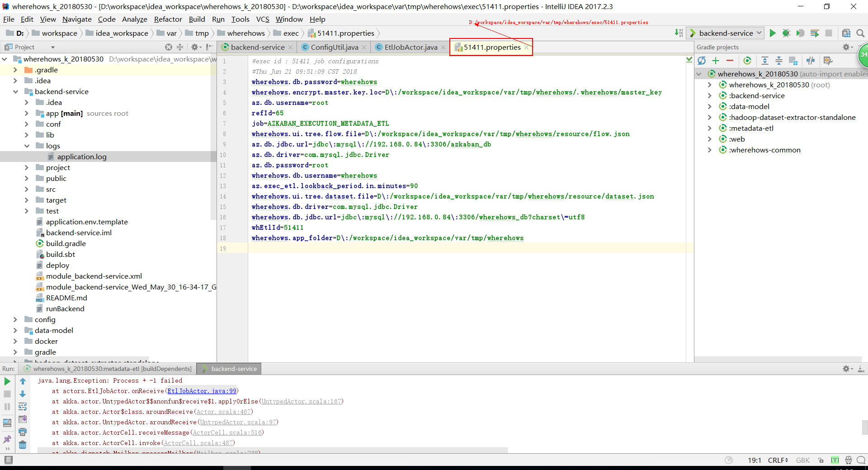The image size is (868, 470).
Task: Follow the EtlJobActor.java:99 stack trace link
Action: pyautogui.click(x=202, y=391)
